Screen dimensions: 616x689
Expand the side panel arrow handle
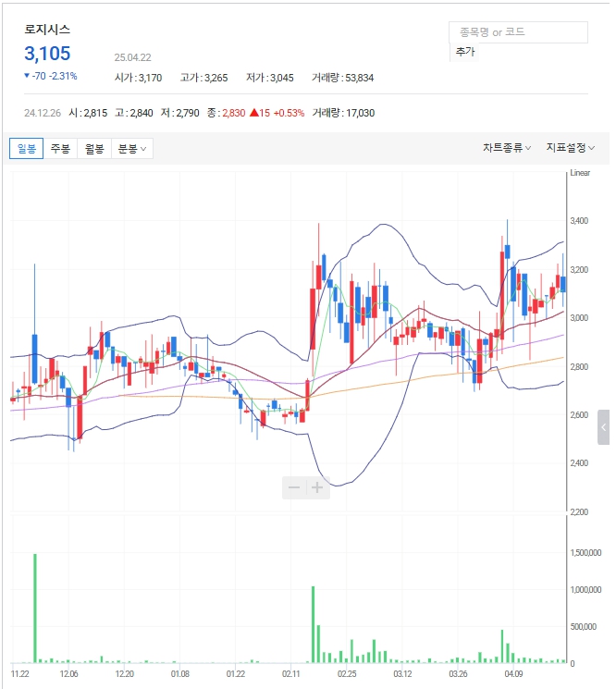604,427
